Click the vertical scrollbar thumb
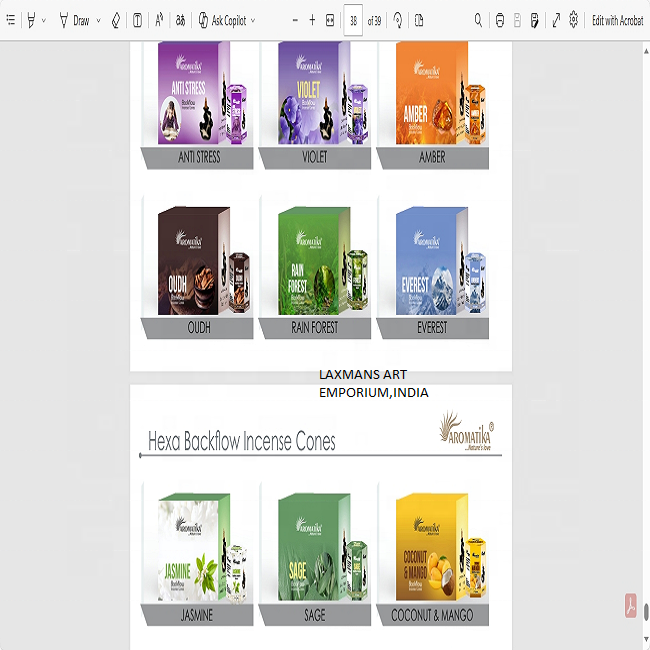The width and height of the screenshot is (650, 650). [646, 611]
